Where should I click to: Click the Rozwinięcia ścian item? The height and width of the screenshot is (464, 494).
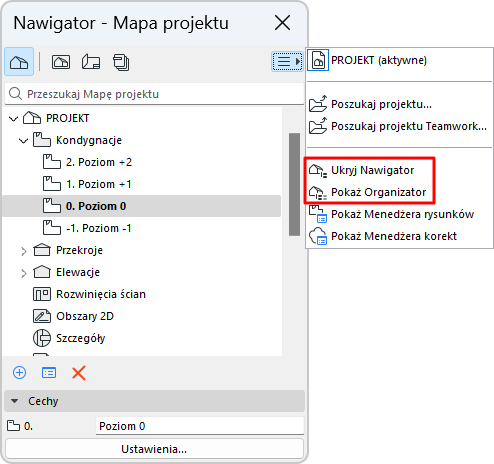pos(101,294)
